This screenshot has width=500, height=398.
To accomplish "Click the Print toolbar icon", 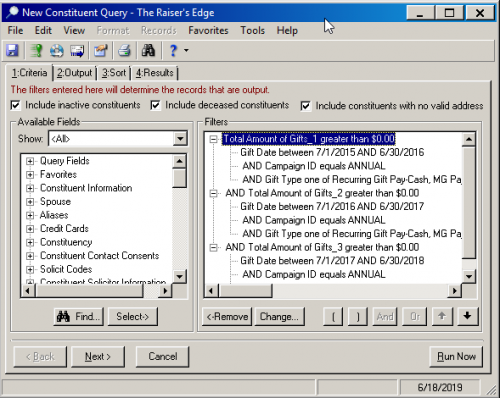I will point(124,51).
